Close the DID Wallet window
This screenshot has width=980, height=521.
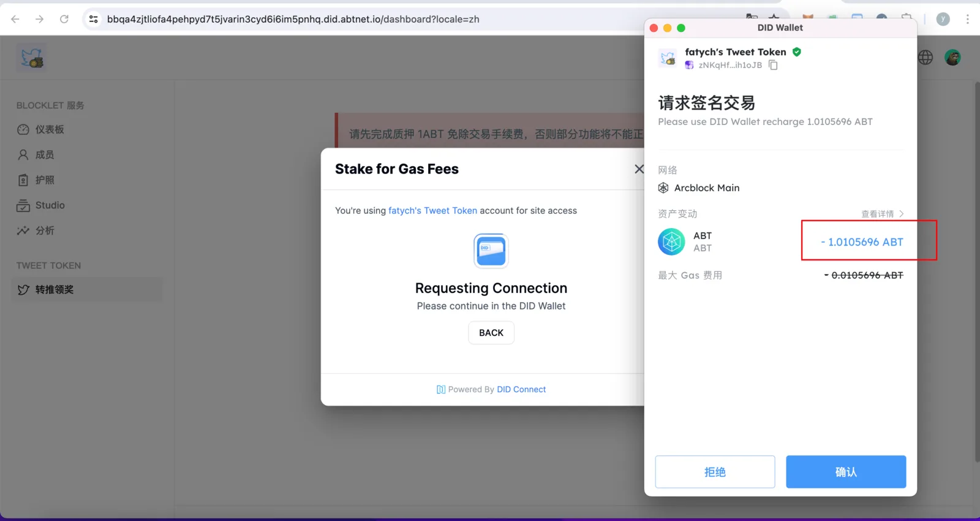point(654,28)
